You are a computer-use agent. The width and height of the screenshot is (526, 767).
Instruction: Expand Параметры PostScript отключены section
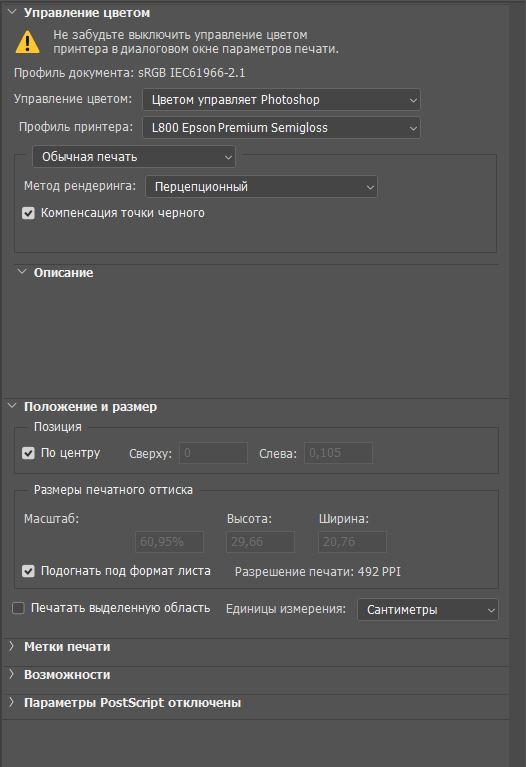12,702
